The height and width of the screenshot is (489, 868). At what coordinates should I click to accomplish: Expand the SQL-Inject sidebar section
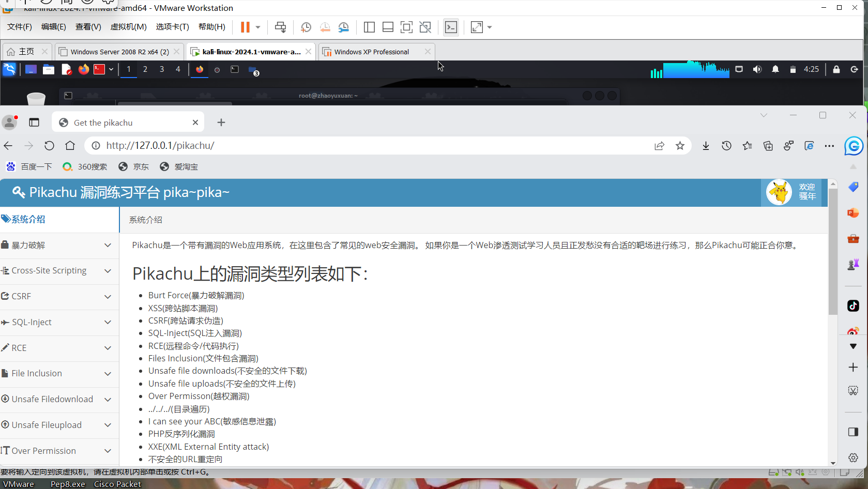(x=59, y=323)
